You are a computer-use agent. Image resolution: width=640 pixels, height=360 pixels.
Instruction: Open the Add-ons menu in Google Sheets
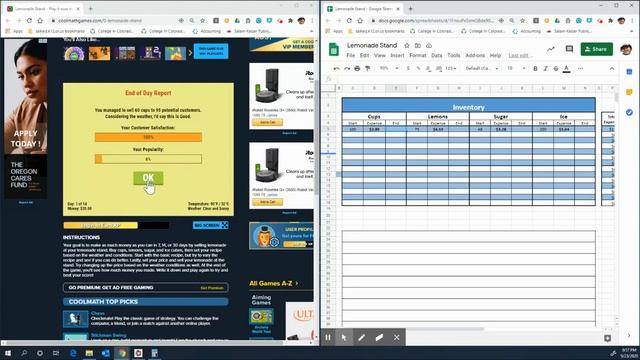coord(475,55)
